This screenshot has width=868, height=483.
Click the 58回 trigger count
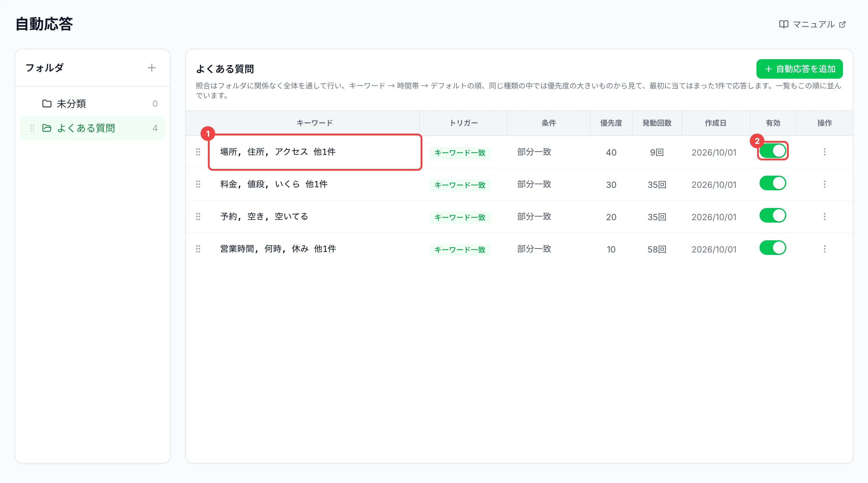(657, 249)
